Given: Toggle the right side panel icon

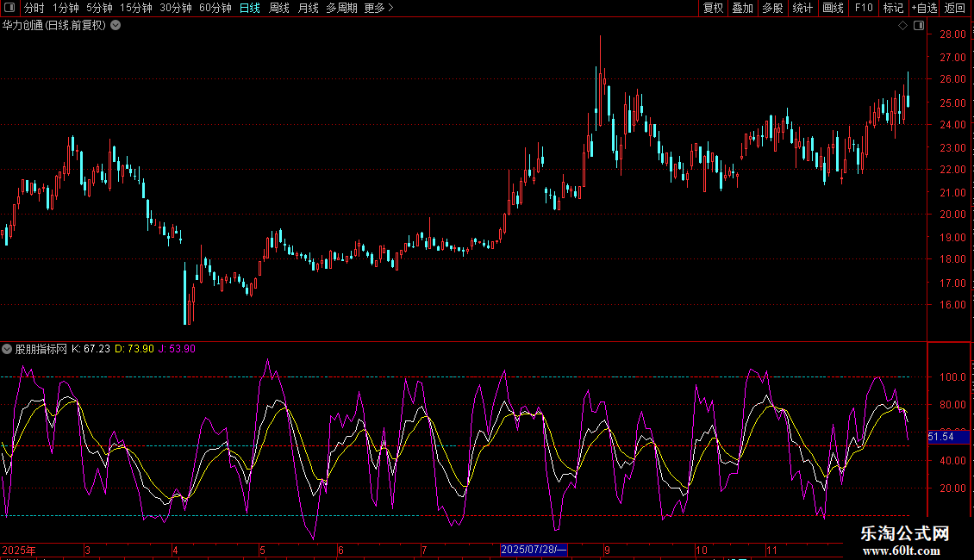Looking at the screenshot, I should [918, 26].
